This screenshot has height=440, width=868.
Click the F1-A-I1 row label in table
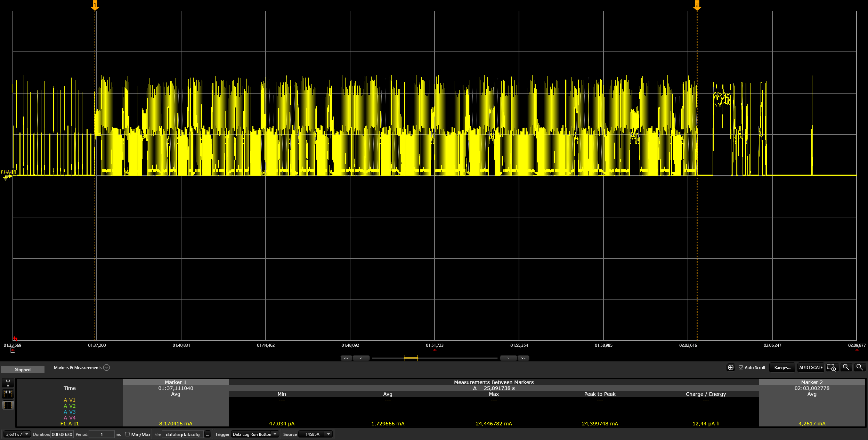tap(70, 424)
